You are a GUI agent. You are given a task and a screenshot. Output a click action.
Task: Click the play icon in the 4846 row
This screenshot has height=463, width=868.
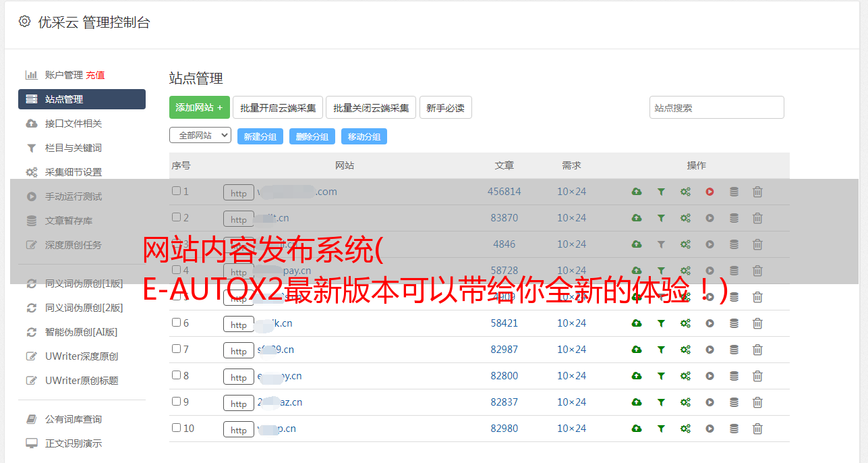pyautogui.click(x=710, y=244)
